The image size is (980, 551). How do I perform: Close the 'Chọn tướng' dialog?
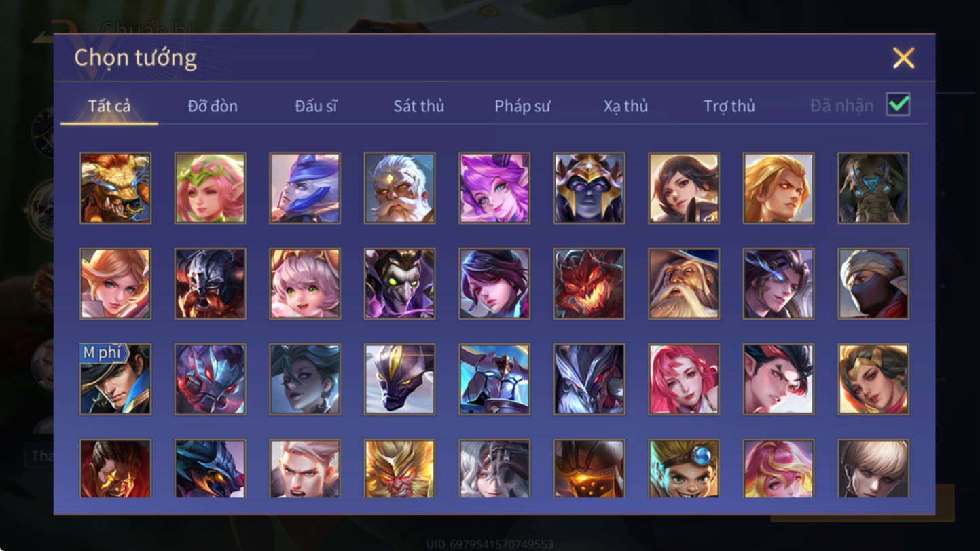(x=903, y=58)
